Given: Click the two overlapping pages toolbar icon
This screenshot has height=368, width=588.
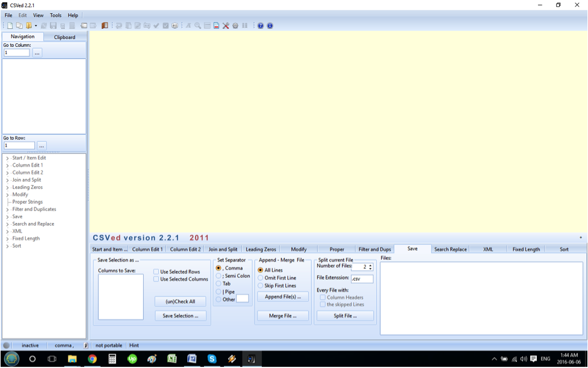Looking at the screenshot, I should pyautogui.click(x=19, y=25).
